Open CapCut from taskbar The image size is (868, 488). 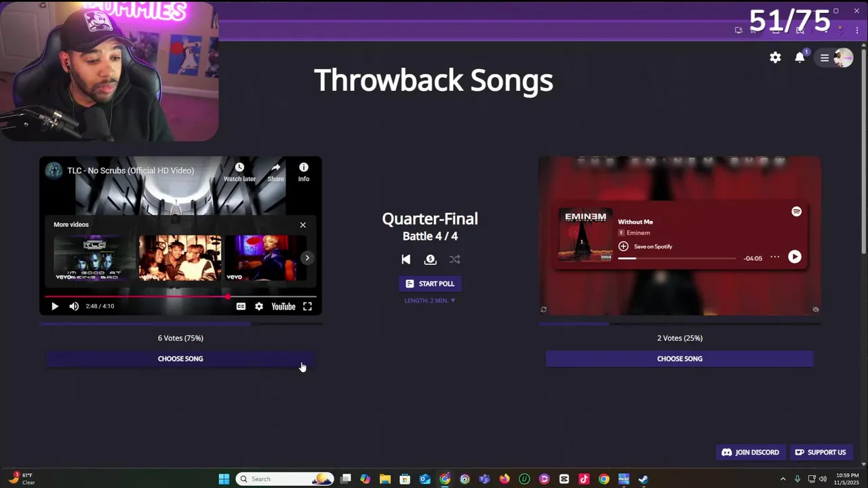point(564,479)
